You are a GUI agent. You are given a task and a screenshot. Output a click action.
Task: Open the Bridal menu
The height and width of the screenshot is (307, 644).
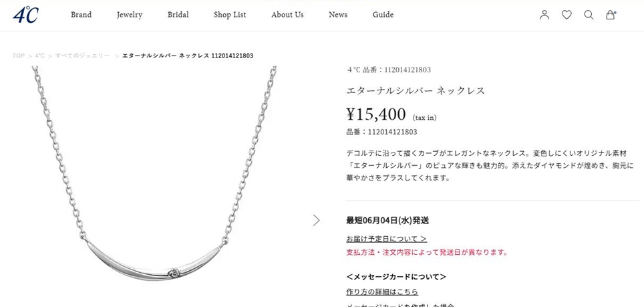point(178,15)
